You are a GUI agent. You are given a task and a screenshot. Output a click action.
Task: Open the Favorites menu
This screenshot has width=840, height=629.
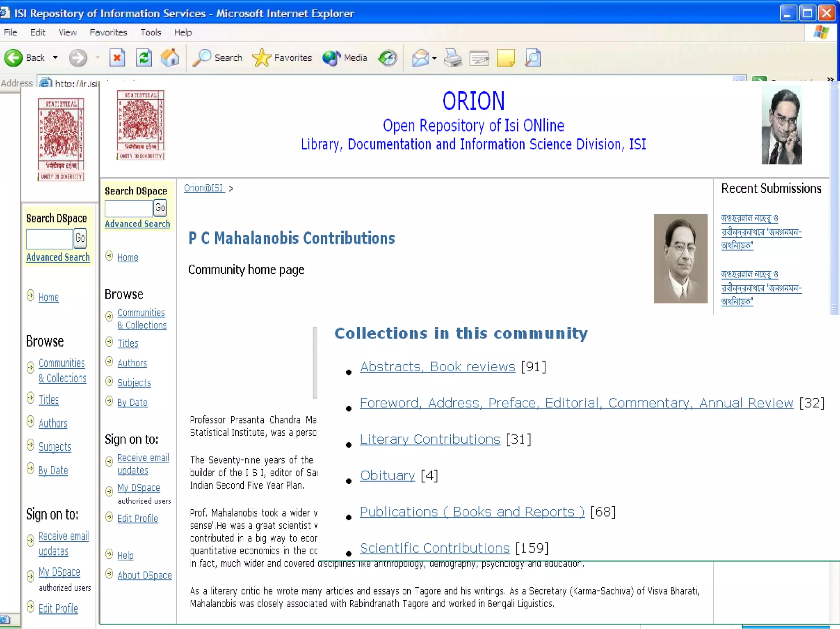108,32
